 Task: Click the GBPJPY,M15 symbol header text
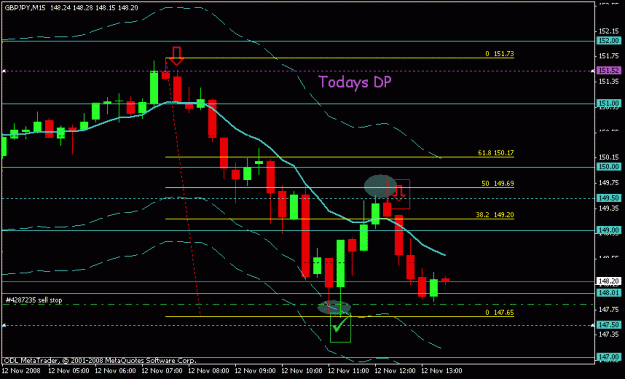[25, 8]
